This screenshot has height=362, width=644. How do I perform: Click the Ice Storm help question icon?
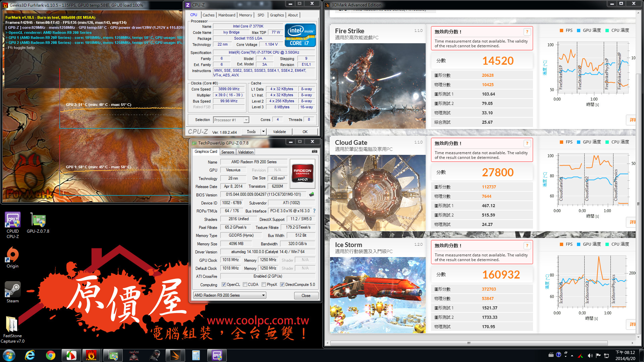pyautogui.click(x=527, y=246)
